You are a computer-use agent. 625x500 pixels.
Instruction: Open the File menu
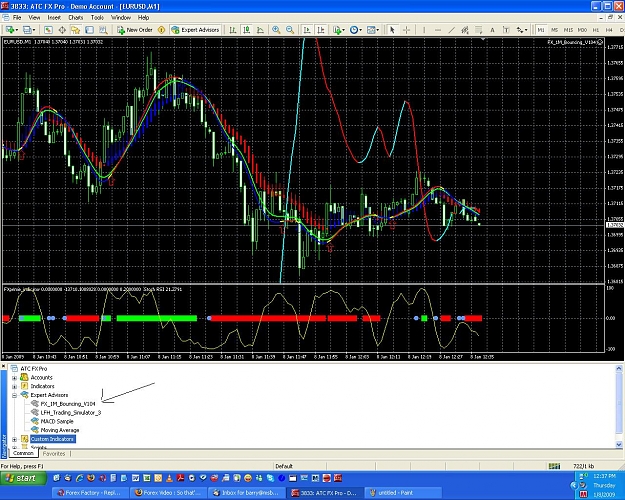point(17,18)
